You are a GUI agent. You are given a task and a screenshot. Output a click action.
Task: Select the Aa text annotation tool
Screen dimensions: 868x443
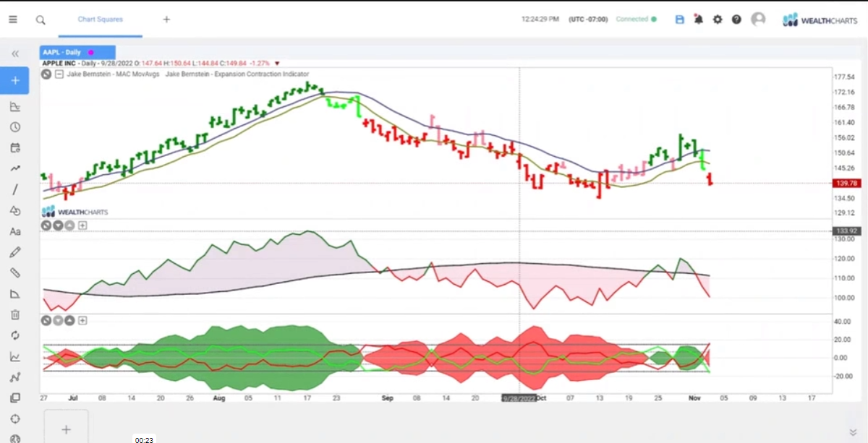tap(14, 231)
